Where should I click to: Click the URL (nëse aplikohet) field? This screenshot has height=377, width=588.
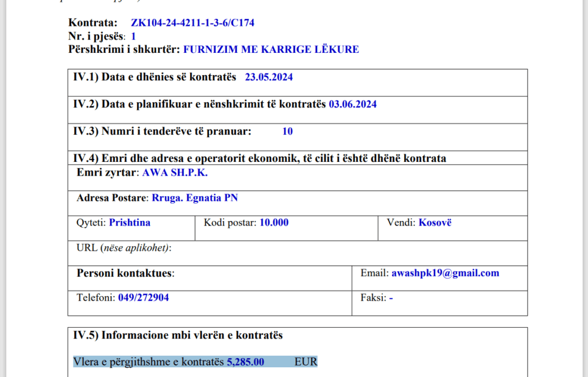124,248
